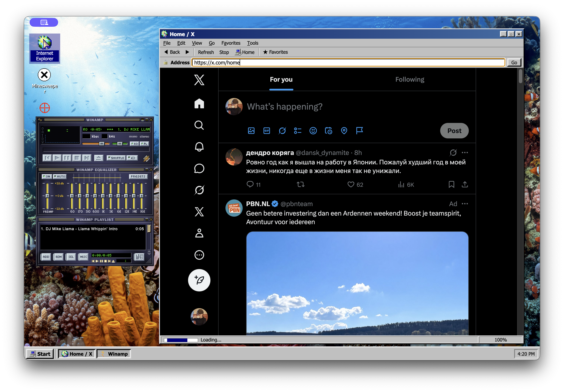Toggle the EQ ON button in Winamp Equalizer
564x392 pixels.
(47, 176)
